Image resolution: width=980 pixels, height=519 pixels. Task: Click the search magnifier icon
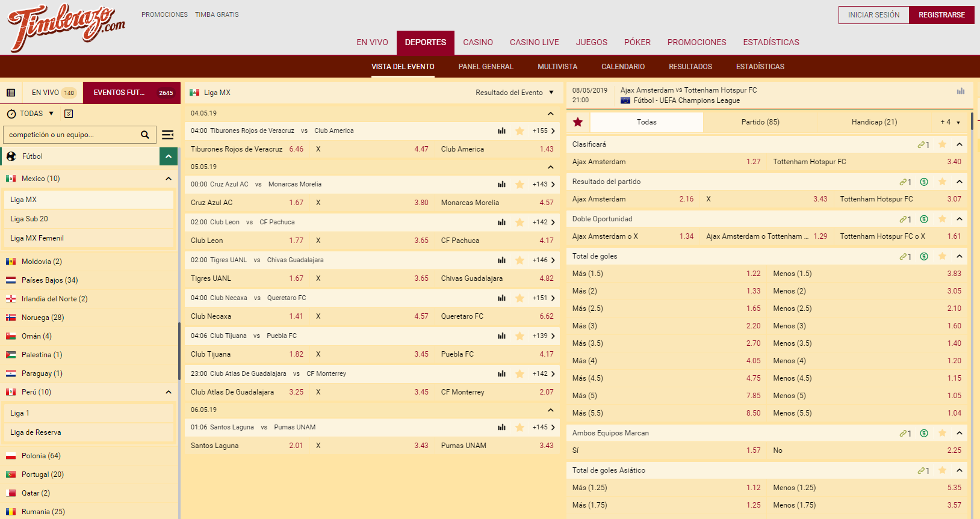[145, 135]
